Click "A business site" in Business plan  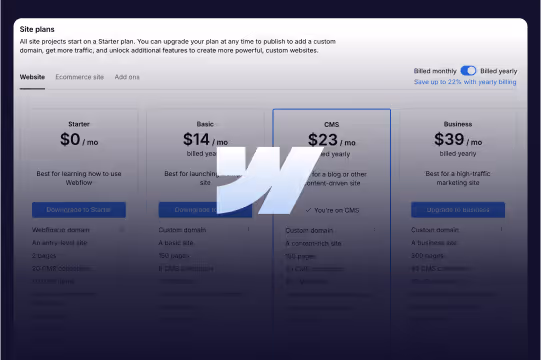(x=434, y=243)
